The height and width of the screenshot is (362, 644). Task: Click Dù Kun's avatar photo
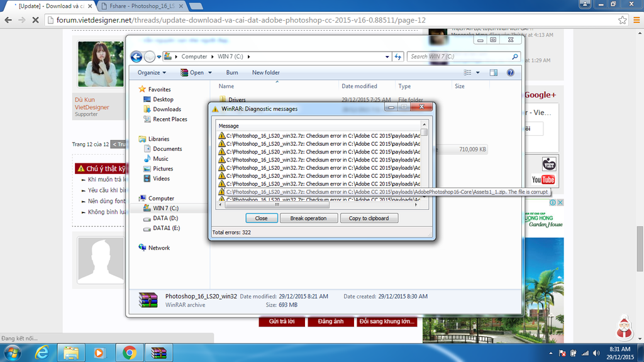pyautogui.click(x=101, y=64)
